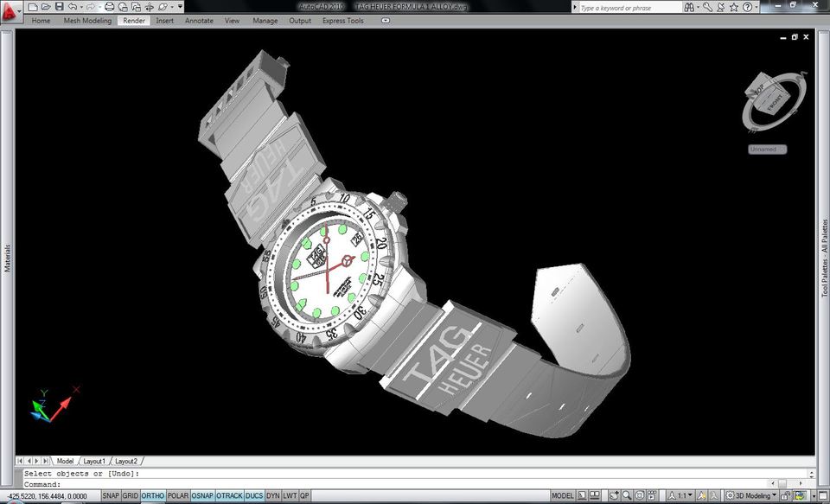830x504 pixels.
Task: Click the Clean Screen button at bottom right
Action: pos(821,496)
